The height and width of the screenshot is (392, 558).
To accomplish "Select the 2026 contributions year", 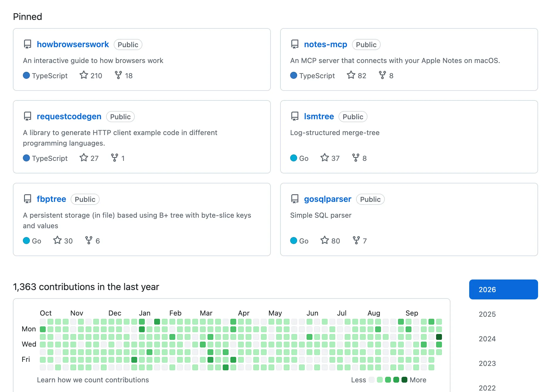I will point(503,289).
